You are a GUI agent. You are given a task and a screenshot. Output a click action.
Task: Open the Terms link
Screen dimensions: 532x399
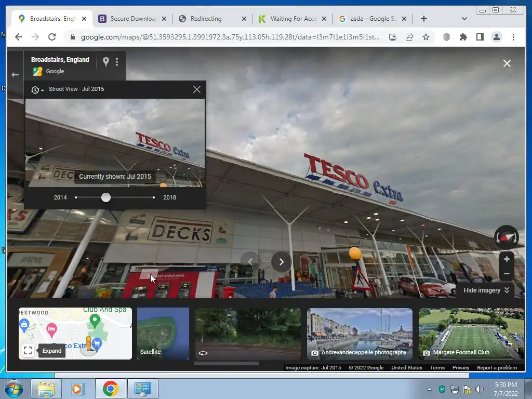[x=437, y=367]
